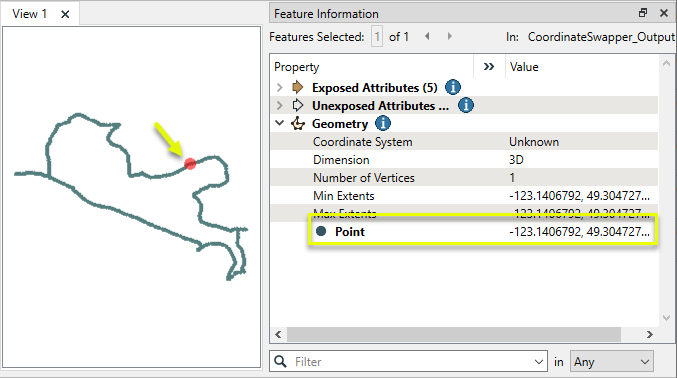
Task: Undock the Feature Information panel
Action: tap(643, 13)
